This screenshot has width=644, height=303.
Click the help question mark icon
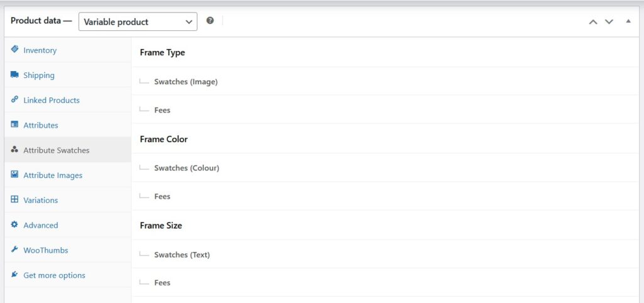210,21
